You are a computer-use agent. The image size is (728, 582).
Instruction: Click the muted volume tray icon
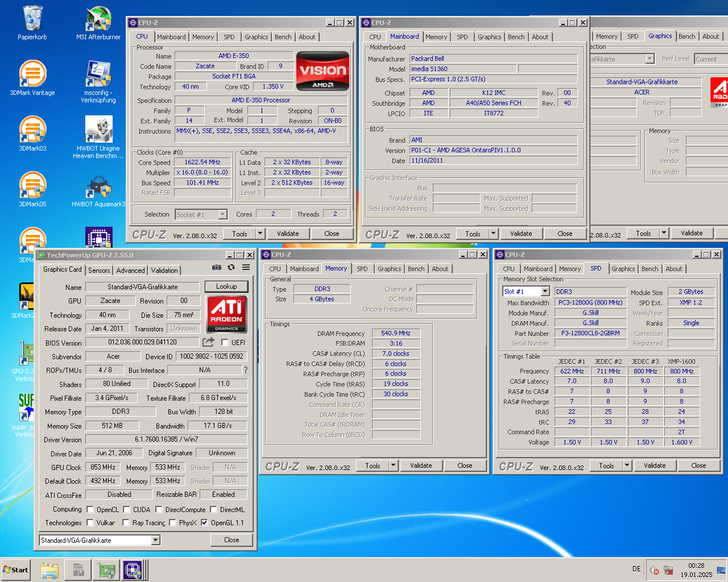(654, 570)
